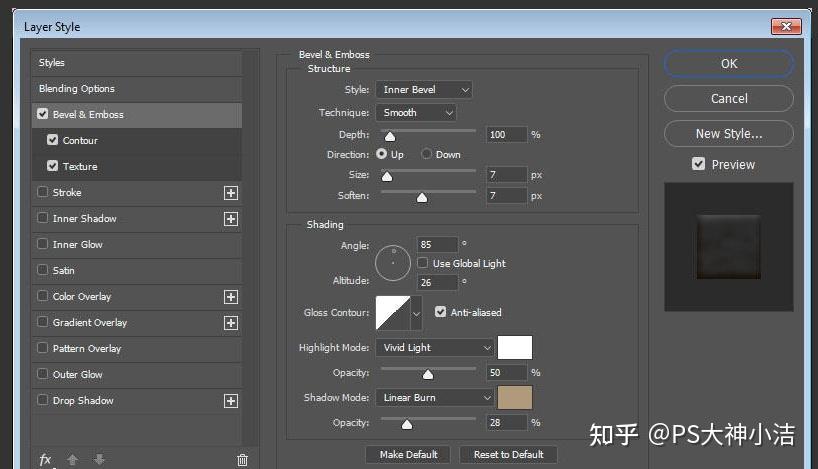Enable the Stroke effect checkbox
The image size is (818, 469).
[x=42, y=192]
